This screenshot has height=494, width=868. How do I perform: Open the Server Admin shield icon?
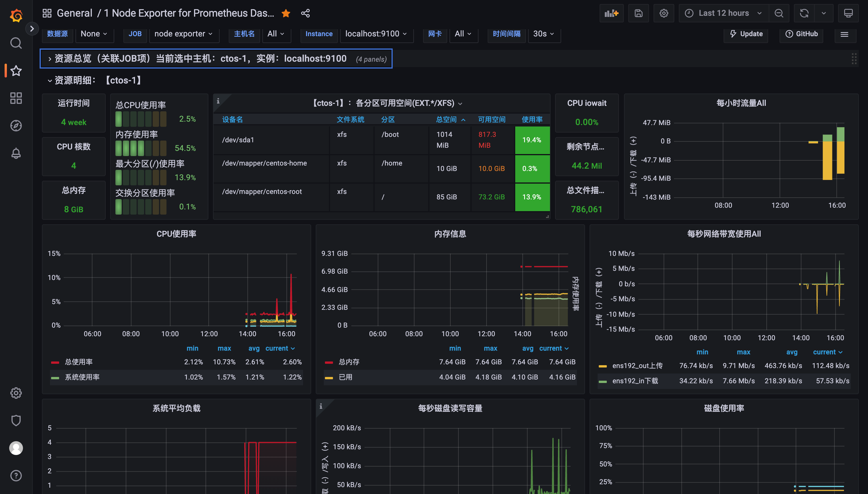pos(16,420)
